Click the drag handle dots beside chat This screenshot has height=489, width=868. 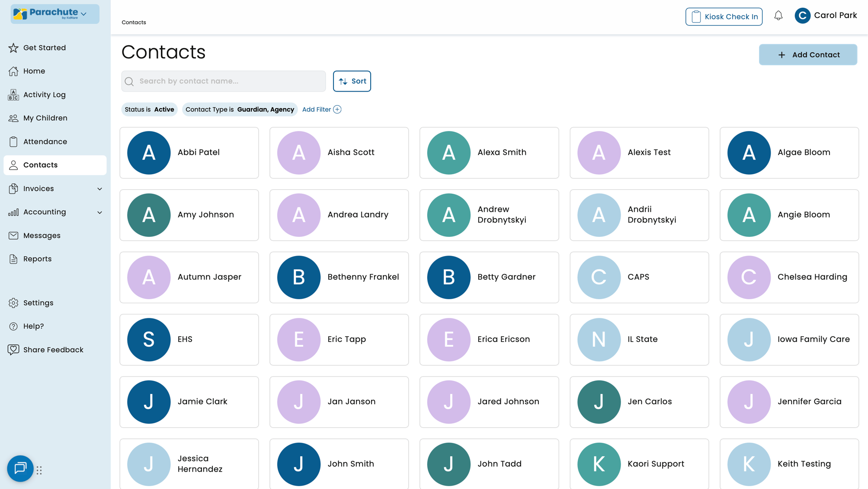[39, 470]
